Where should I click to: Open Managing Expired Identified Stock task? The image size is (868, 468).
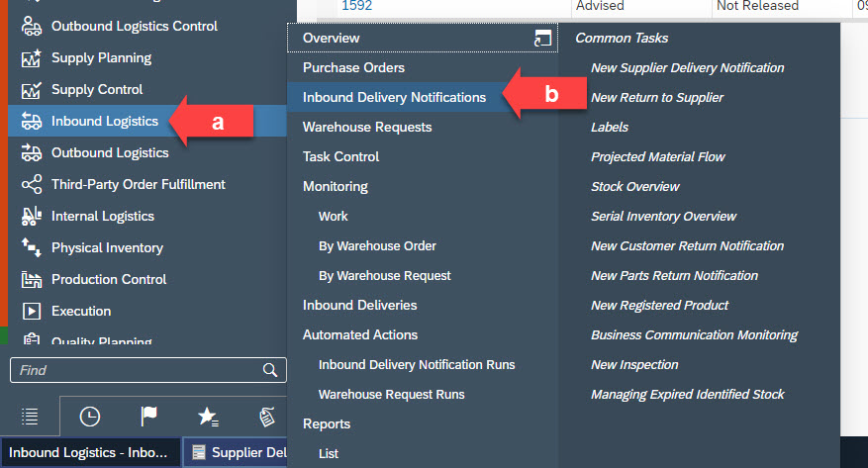point(688,395)
